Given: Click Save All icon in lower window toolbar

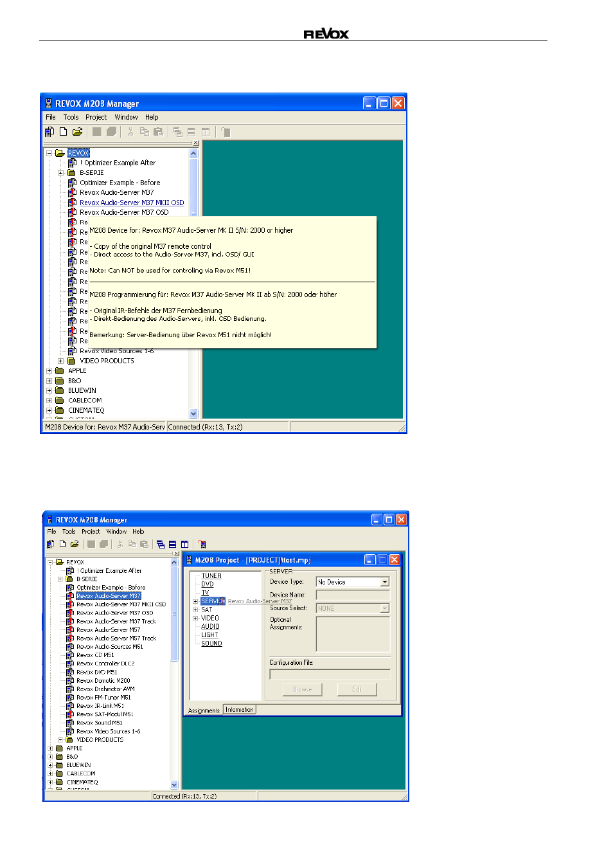Looking at the screenshot, I should (x=103, y=544).
